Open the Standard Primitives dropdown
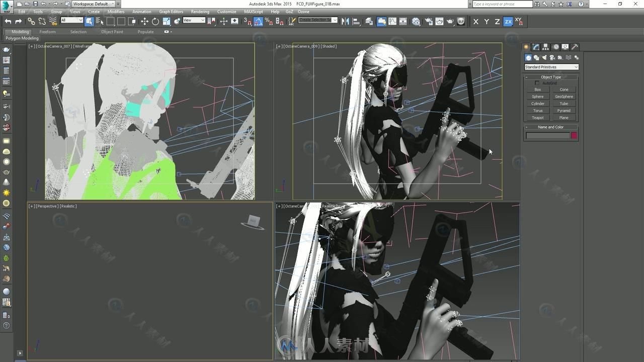 pos(551,67)
